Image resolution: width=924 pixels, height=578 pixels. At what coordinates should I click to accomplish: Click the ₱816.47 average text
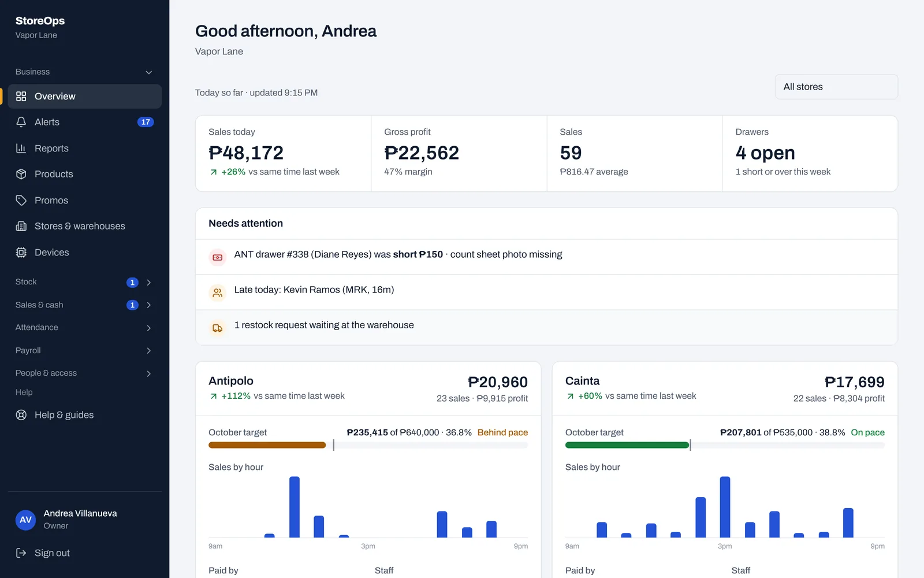pos(594,172)
